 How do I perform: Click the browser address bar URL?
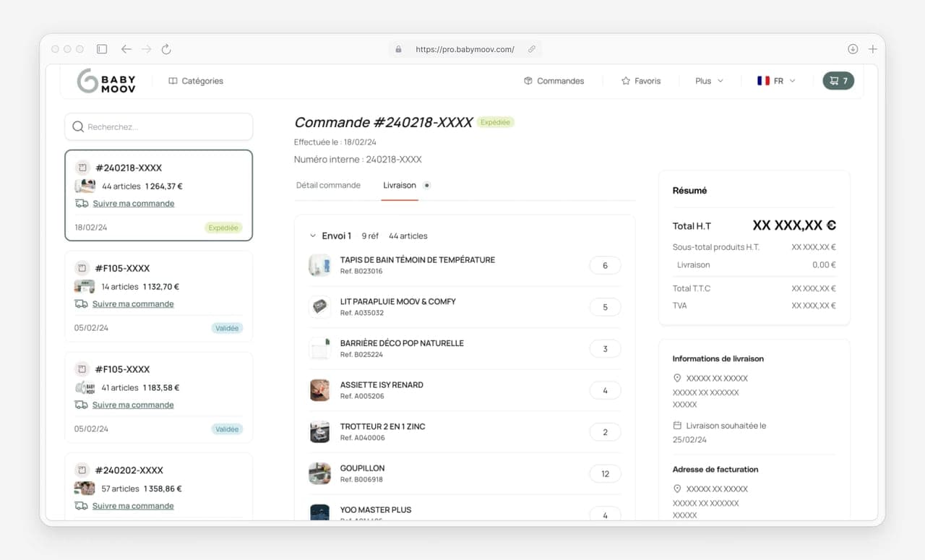(x=465, y=49)
